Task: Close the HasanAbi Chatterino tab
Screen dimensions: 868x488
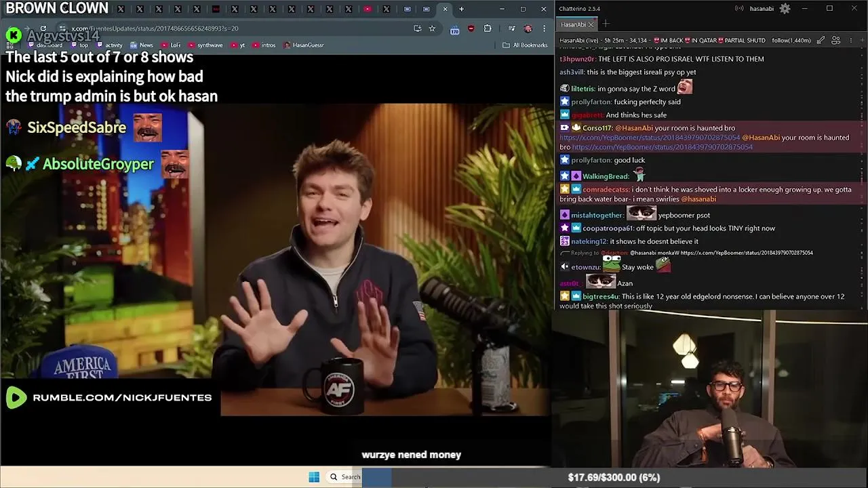Action: pyautogui.click(x=591, y=24)
